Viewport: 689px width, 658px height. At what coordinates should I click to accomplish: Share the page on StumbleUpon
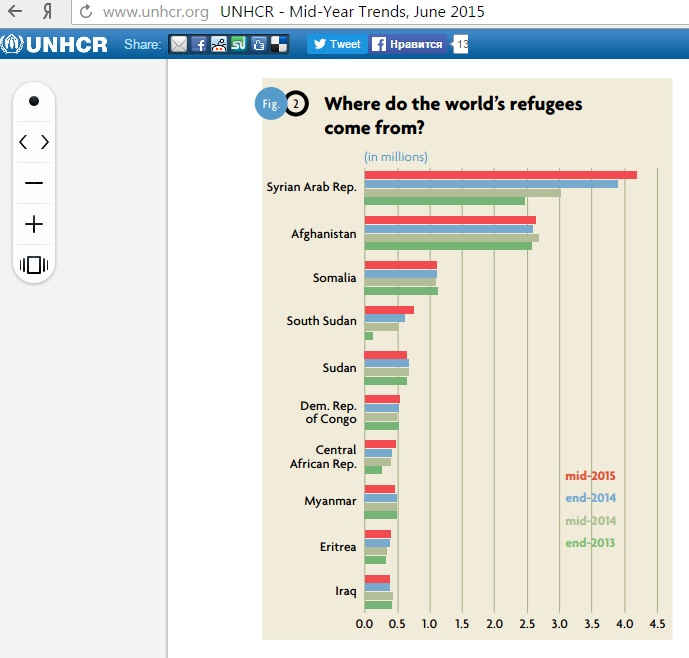(x=238, y=44)
